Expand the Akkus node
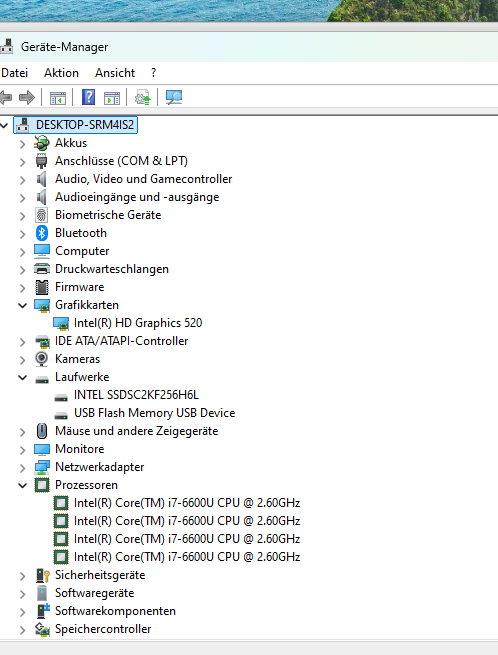Viewport: 498px width, 655px height. click(x=23, y=144)
